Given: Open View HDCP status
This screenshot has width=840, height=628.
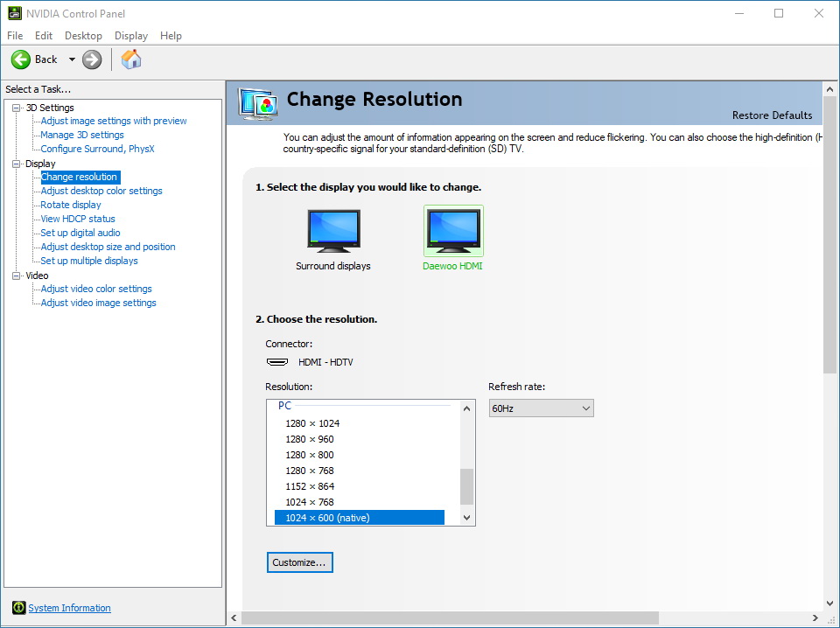Looking at the screenshot, I should pos(78,219).
